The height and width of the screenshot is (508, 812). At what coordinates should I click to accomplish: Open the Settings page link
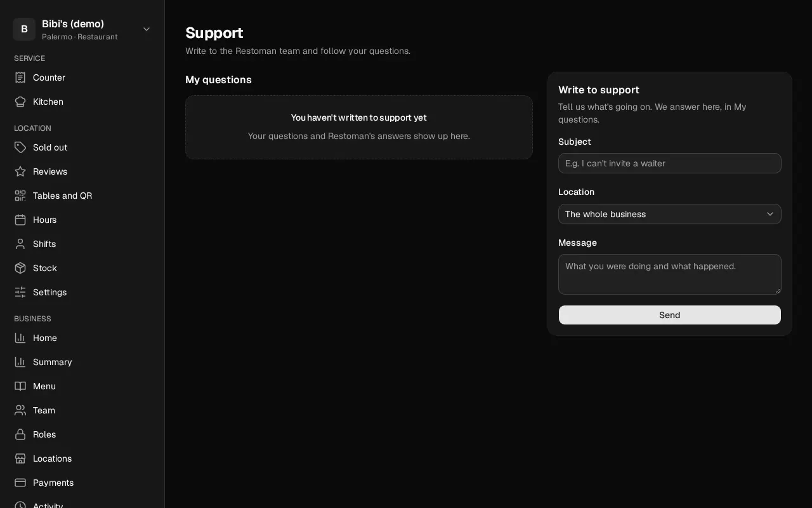[x=82, y=292]
